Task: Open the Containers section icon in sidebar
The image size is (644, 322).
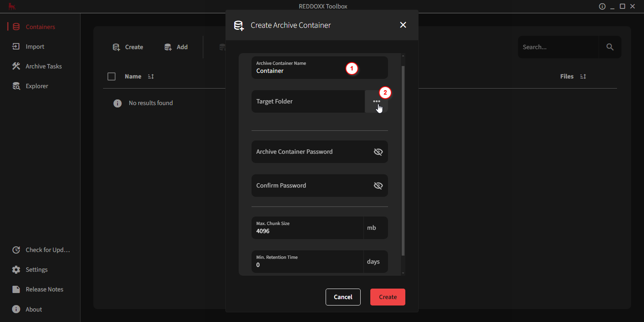Action: [16, 27]
